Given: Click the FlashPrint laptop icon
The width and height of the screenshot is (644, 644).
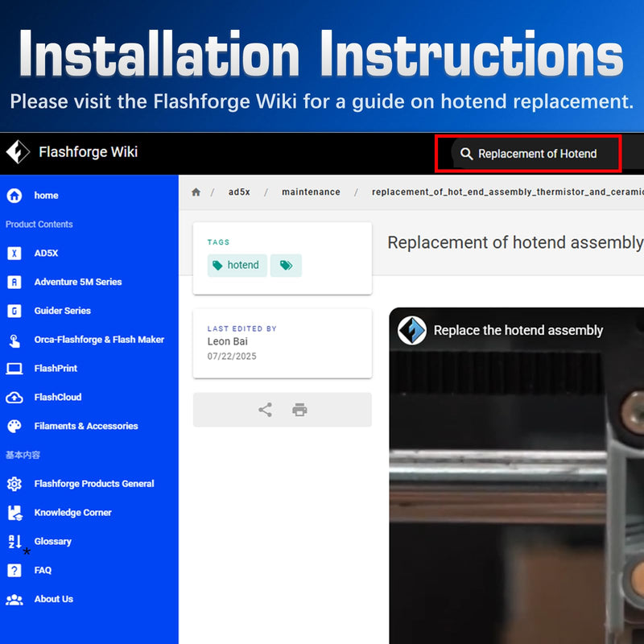Looking at the screenshot, I should 14,369.
